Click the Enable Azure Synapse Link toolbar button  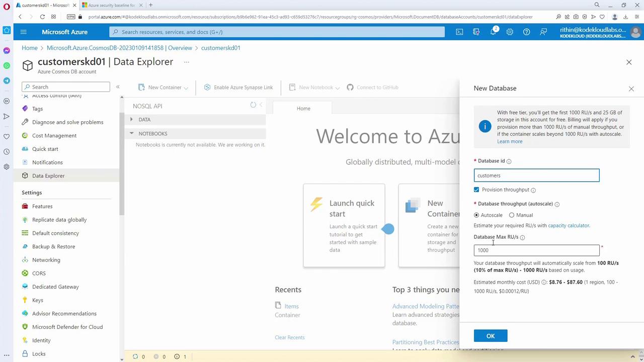(238, 87)
